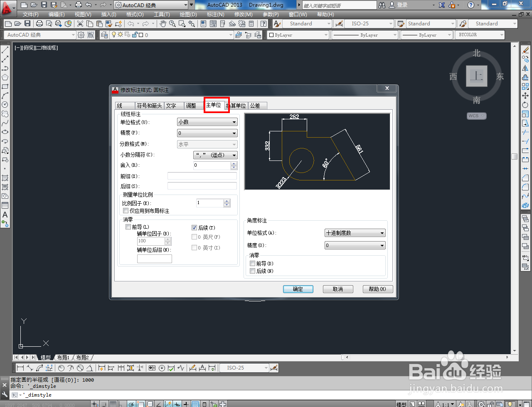Click the Angular dimension icon

pyautogui.click(x=90, y=368)
